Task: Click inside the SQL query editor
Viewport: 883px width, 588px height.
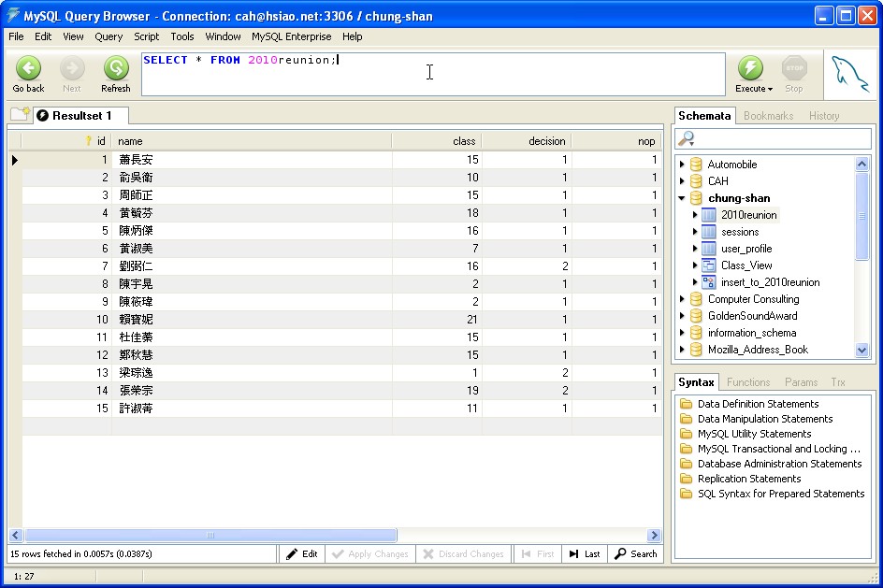Action: tap(433, 74)
